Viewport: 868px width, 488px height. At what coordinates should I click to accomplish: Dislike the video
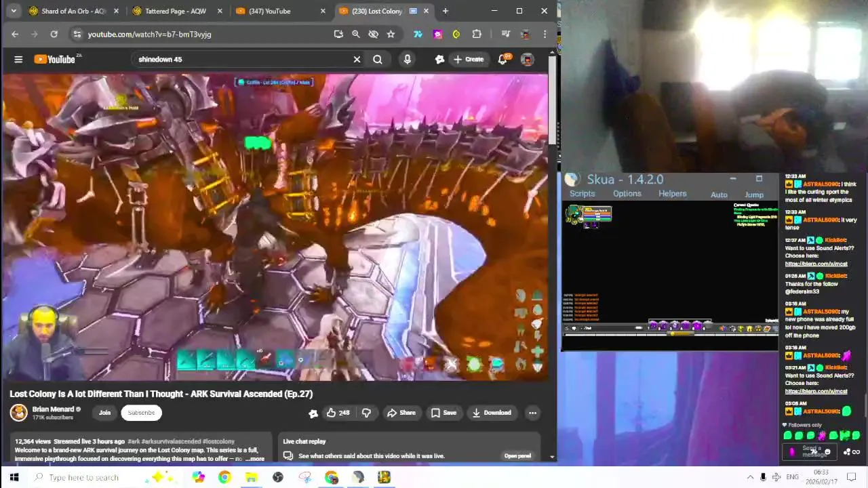(x=367, y=413)
